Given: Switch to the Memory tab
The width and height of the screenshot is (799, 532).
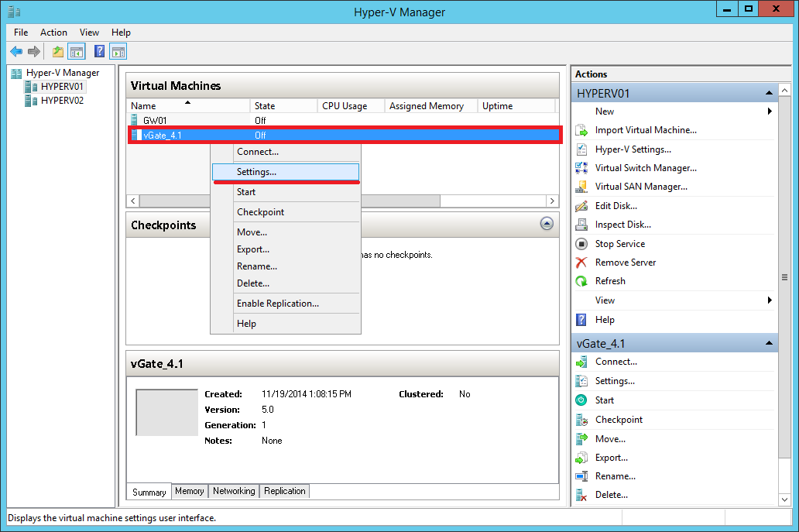Looking at the screenshot, I should click(190, 491).
